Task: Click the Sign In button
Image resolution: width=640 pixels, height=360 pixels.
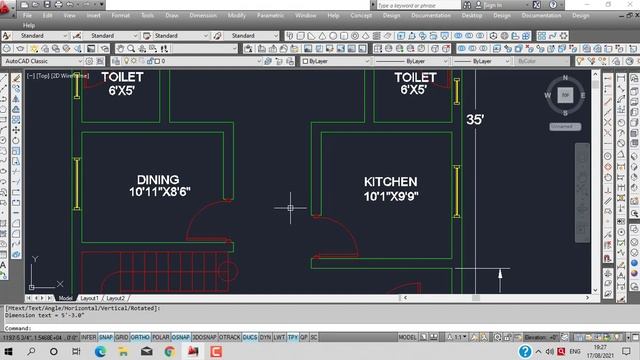Action: tap(489, 5)
